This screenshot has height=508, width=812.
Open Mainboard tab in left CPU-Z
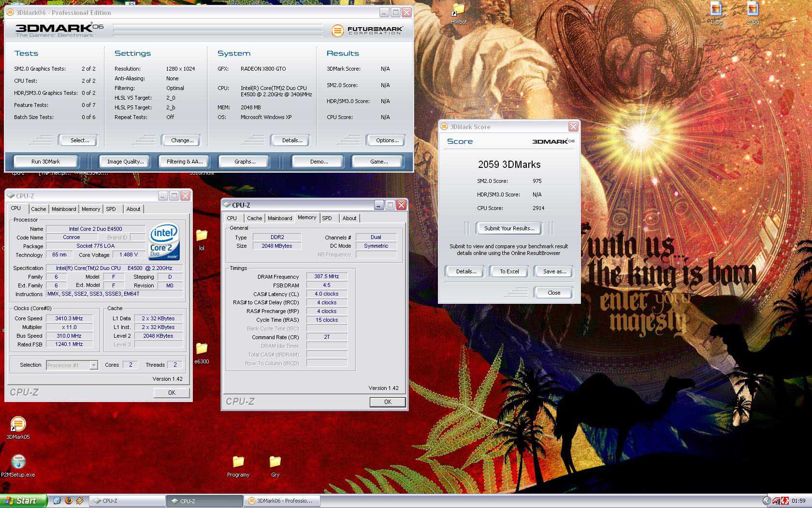64,209
